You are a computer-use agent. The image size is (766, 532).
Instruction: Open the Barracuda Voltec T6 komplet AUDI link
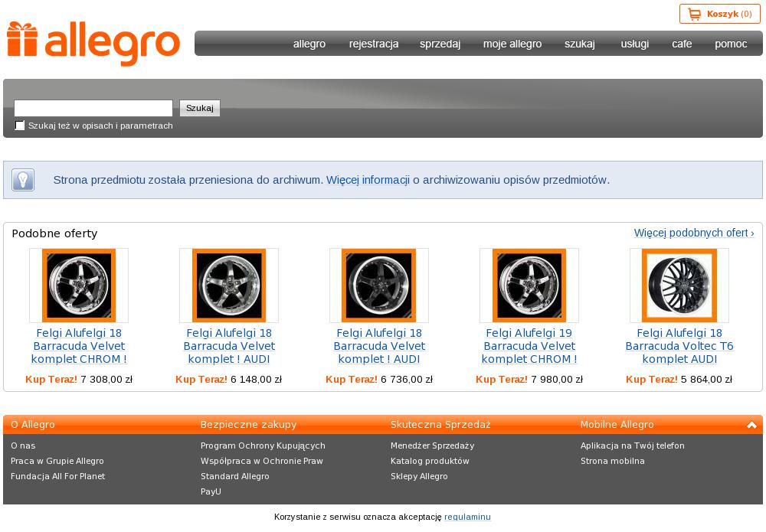[x=679, y=346]
